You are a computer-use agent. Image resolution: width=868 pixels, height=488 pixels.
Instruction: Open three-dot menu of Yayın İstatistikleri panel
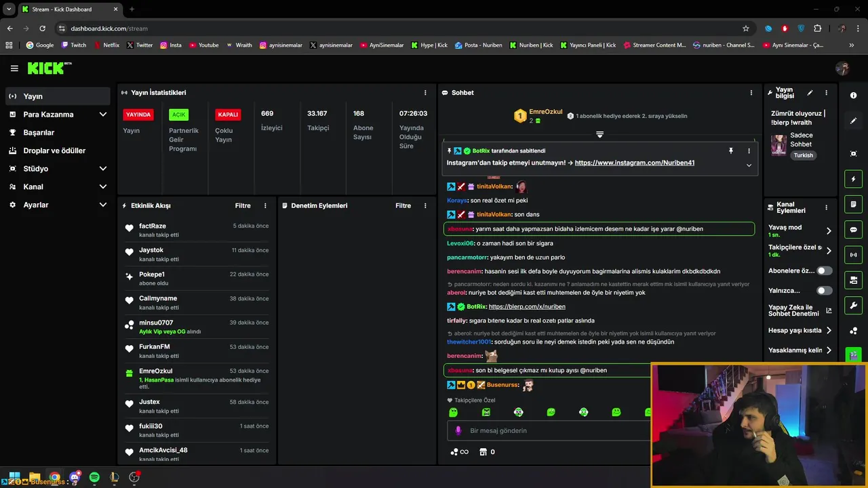pos(425,93)
